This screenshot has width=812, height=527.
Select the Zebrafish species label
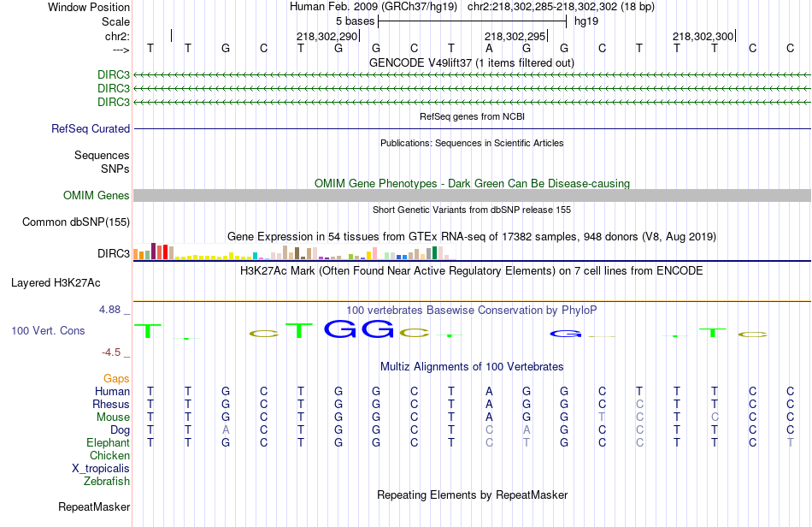(107, 481)
